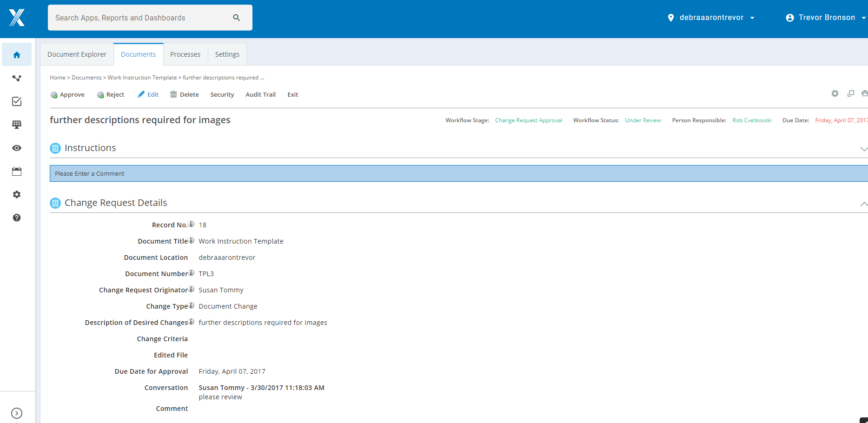868x423 pixels.
Task: Switch to the Processes tab
Action: 185,54
